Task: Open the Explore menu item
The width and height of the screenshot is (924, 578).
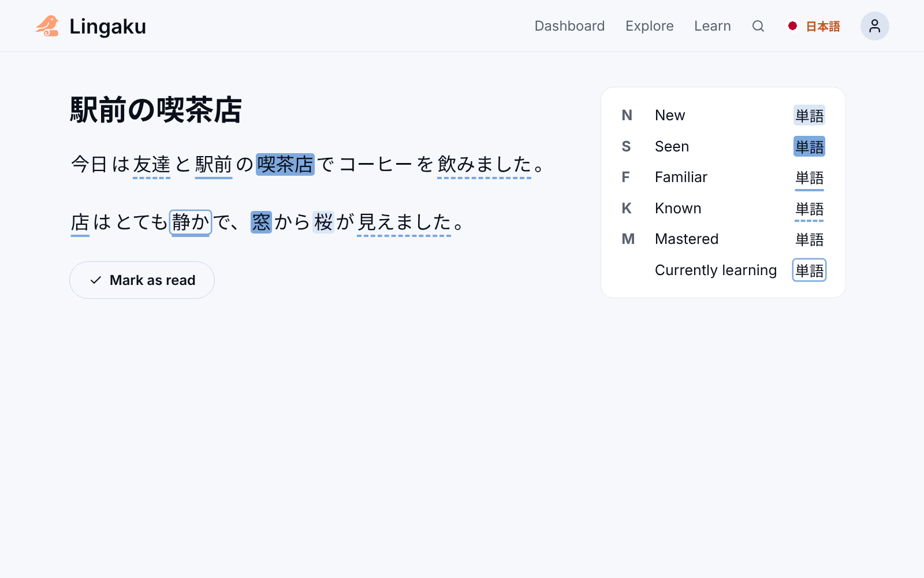Action: pyautogui.click(x=650, y=26)
